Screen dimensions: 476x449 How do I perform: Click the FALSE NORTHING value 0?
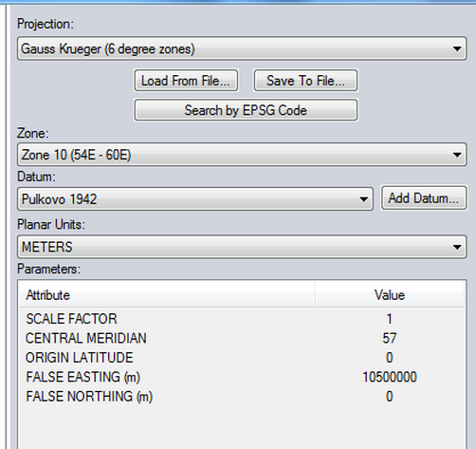tap(390, 397)
